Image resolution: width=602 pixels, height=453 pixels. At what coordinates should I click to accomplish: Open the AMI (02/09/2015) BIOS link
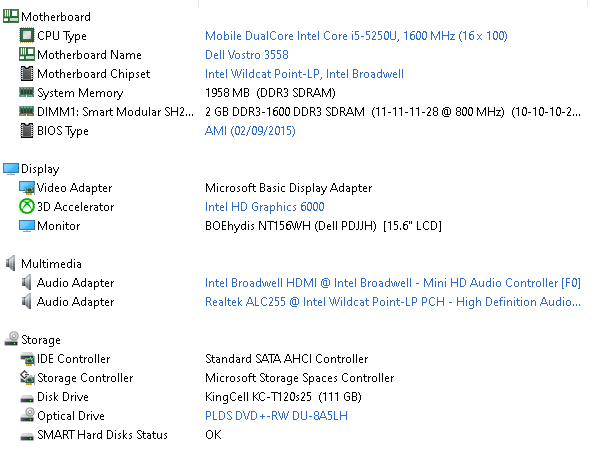[x=250, y=131]
